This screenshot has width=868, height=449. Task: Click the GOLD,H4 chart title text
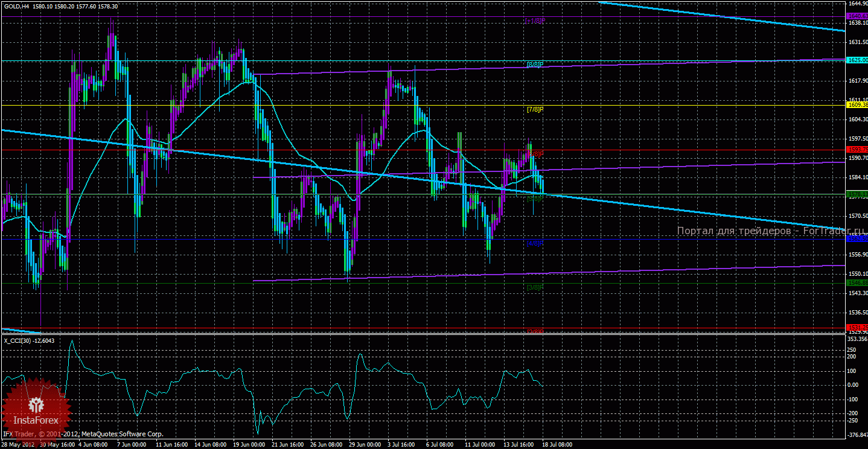tap(16, 7)
